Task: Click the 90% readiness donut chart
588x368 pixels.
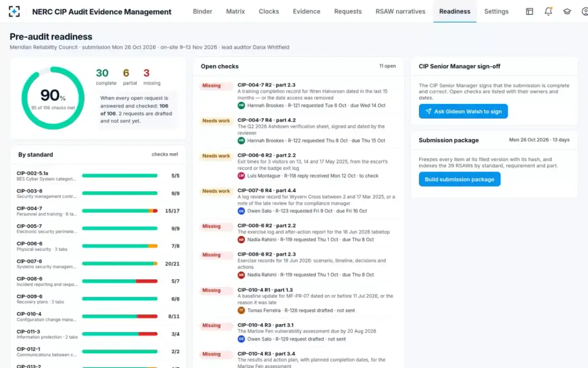Action: pos(53,98)
